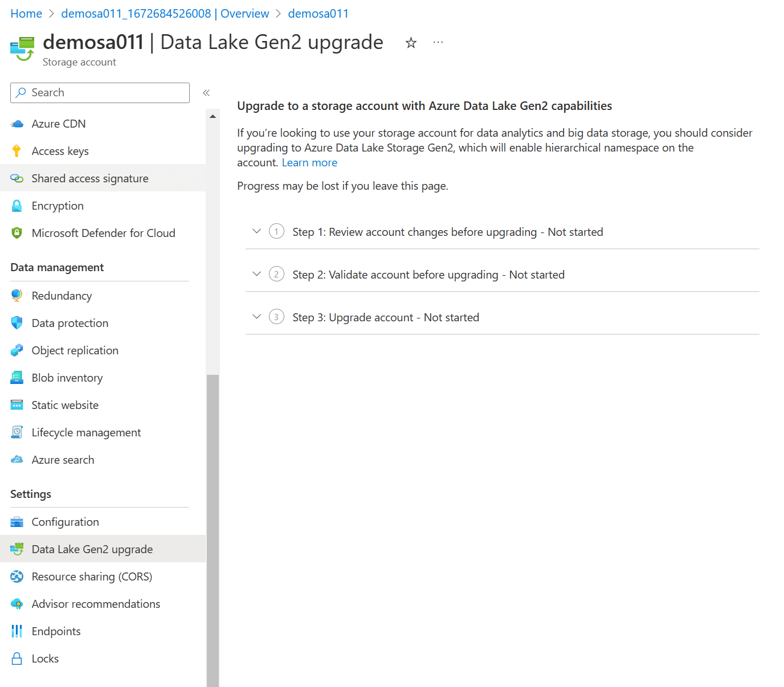Click the Static website icon

[17, 405]
